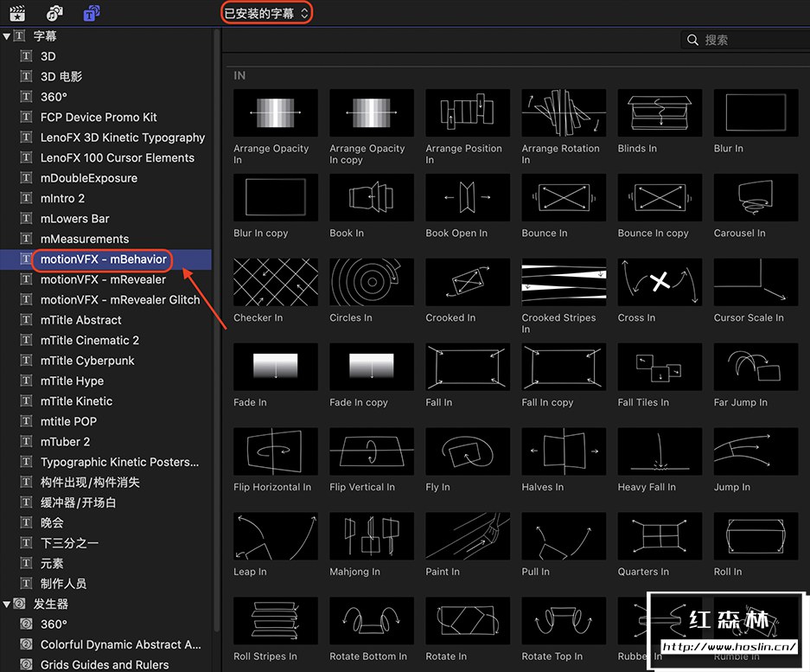Select the Halves In thumbnail
The image size is (810, 672).
pyautogui.click(x=564, y=451)
